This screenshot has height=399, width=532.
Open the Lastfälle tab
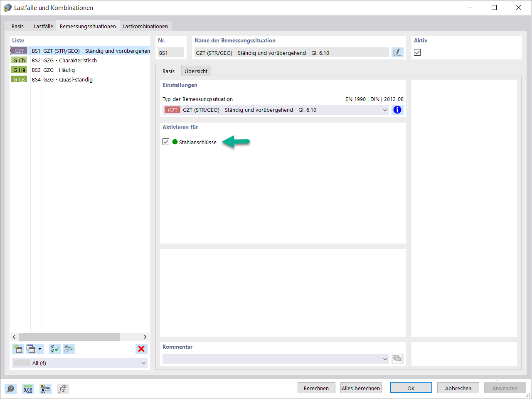[43, 26]
